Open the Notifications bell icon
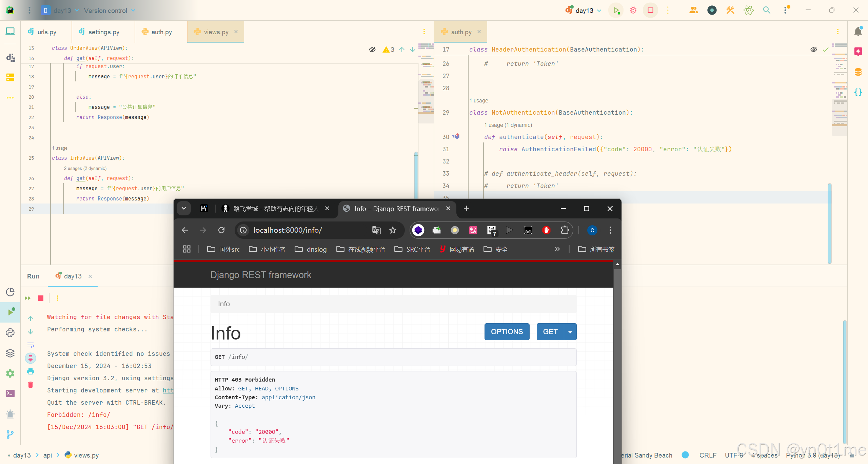This screenshot has height=464, width=868. pos(858,32)
